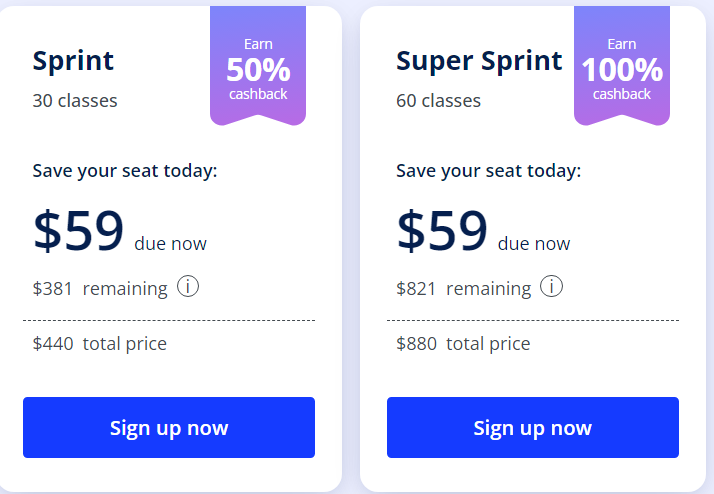Click the 30 classes label

(x=75, y=101)
